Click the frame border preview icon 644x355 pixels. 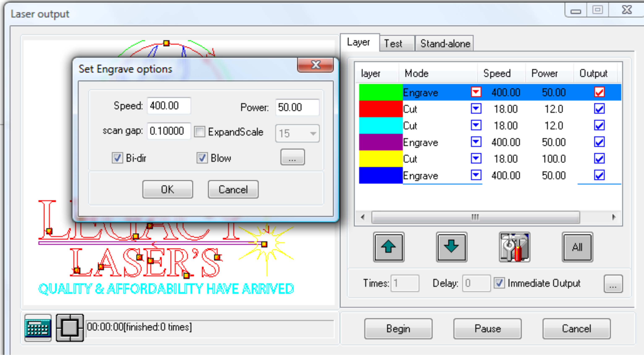pyautogui.click(x=70, y=328)
